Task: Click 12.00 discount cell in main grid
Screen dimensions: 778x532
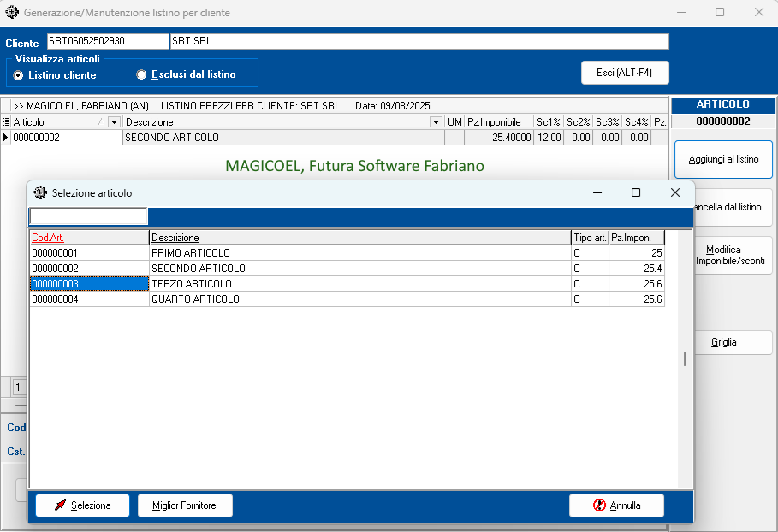Action: [549, 138]
